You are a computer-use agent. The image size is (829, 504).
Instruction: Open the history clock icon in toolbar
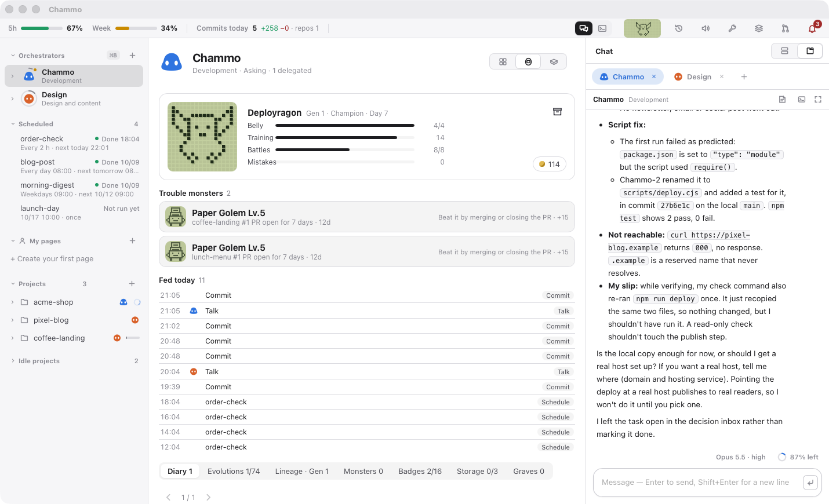coord(679,28)
